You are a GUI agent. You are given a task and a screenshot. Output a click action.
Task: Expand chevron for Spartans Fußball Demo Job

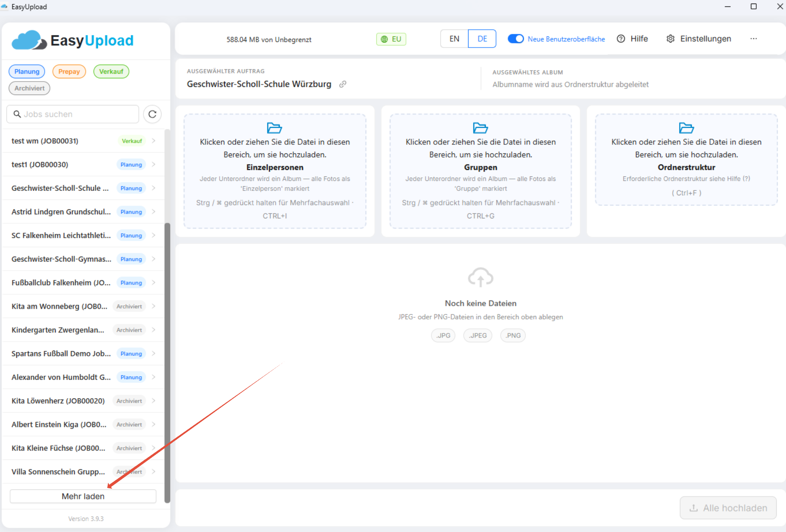[x=154, y=353]
